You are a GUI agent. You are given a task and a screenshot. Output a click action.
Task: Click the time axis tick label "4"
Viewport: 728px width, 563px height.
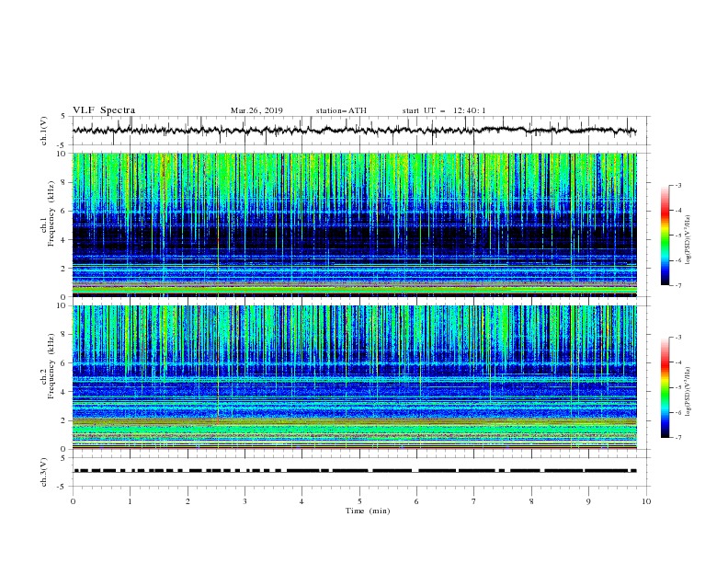[301, 501]
